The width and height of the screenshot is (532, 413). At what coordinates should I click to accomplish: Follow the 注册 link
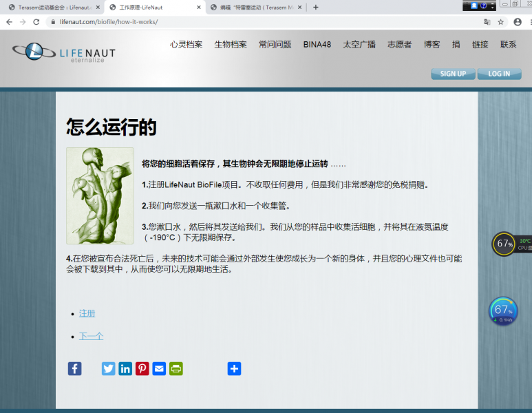87,313
